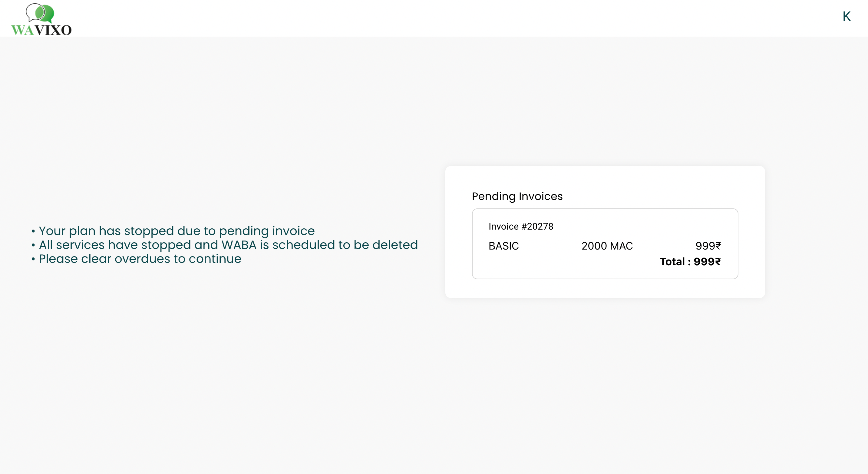Click the bullet before Please clear overdues
868x474 pixels.
pos(33,259)
